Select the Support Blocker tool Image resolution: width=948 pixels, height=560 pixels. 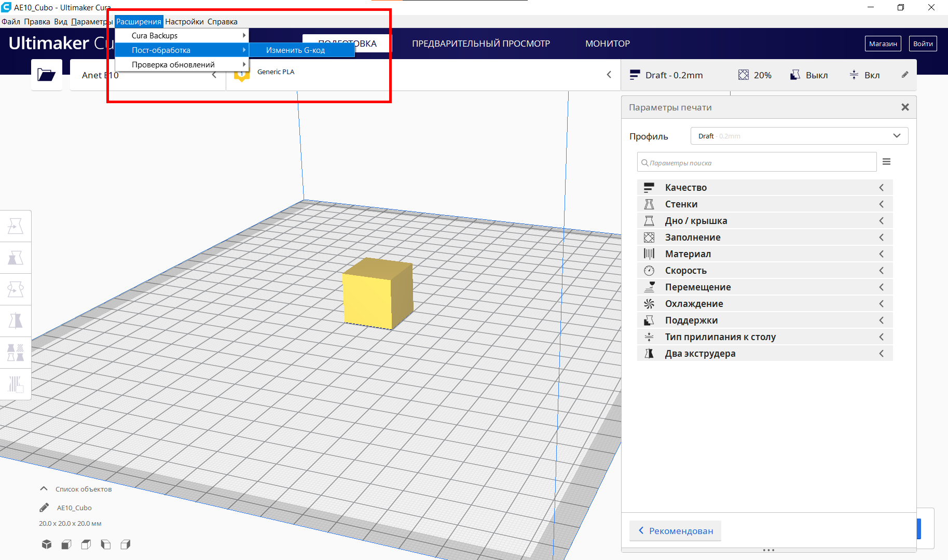[16, 384]
